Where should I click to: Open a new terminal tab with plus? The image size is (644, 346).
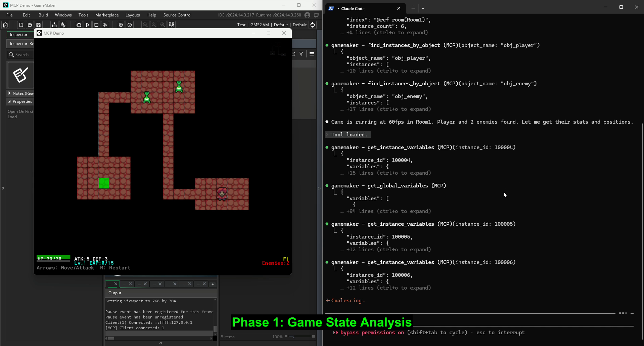pos(413,8)
